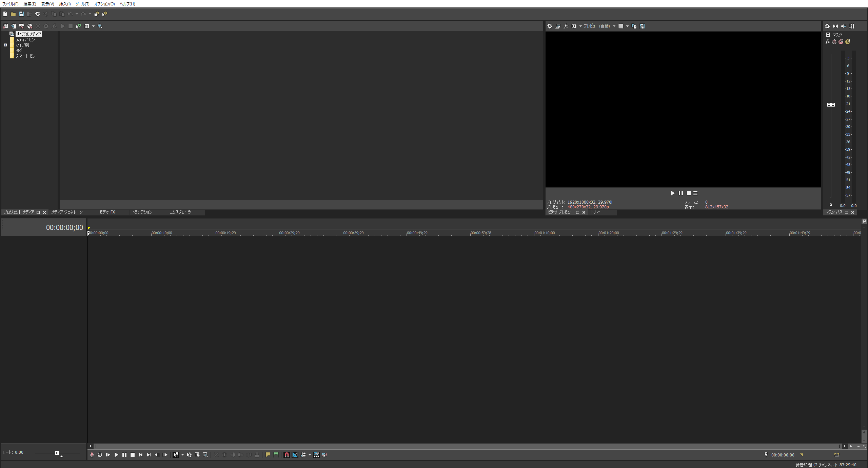Toggle automatic crossfades button
This screenshot has height=468, width=868.
[x=295, y=455]
